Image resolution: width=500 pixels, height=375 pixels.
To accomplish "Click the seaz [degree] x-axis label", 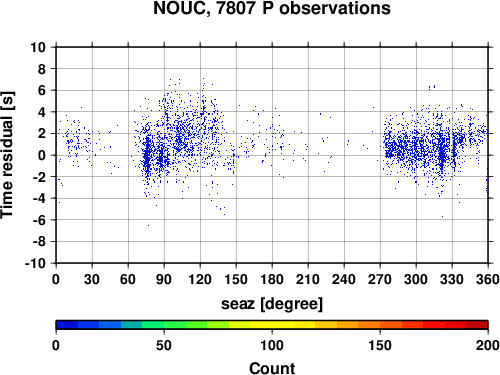I will [x=272, y=304].
